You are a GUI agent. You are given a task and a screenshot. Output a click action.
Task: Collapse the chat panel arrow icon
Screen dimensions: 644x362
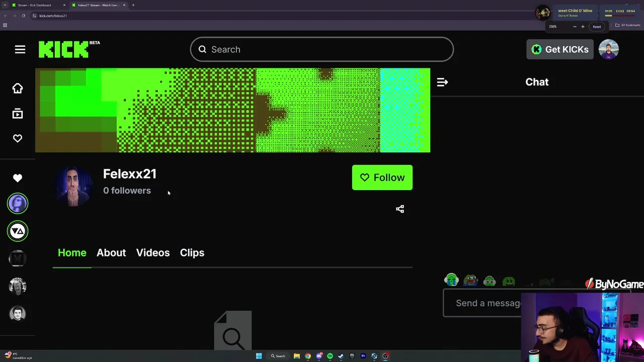(x=442, y=82)
